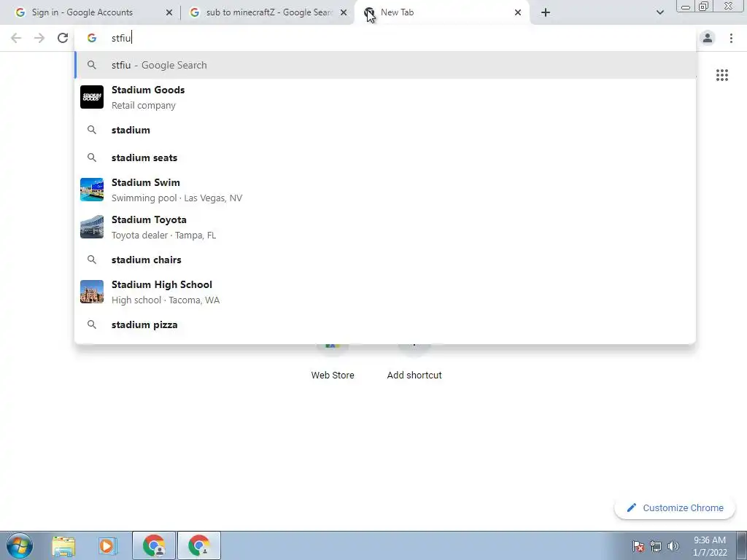Click the Stadium Swim pool thumbnail
Screen dimensions: 747x560
92,190
